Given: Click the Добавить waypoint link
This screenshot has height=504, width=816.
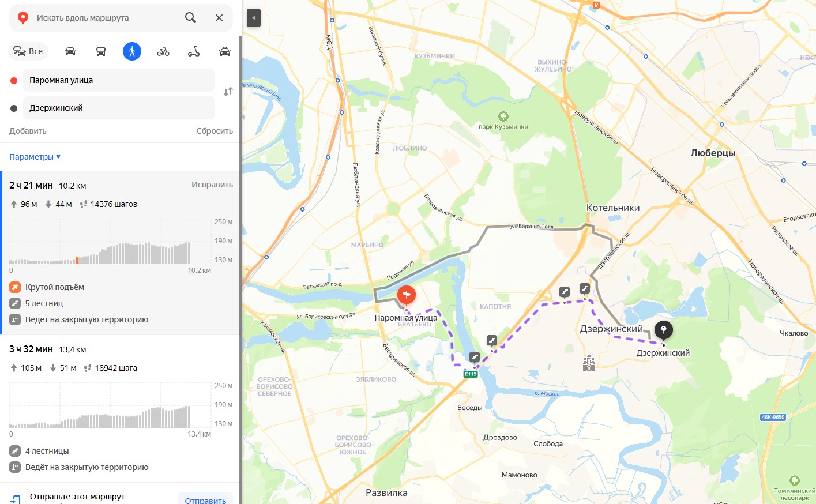Looking at the screenshot, I should (x=28, y=131).
